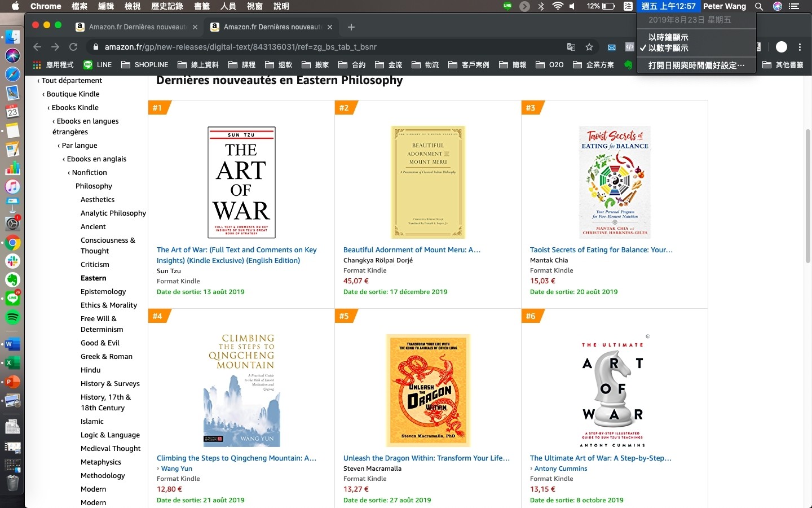This screenshot has width=812, height=508.
Task: Open the 企業方案 bookmark folder
Action: click(593, 65)
